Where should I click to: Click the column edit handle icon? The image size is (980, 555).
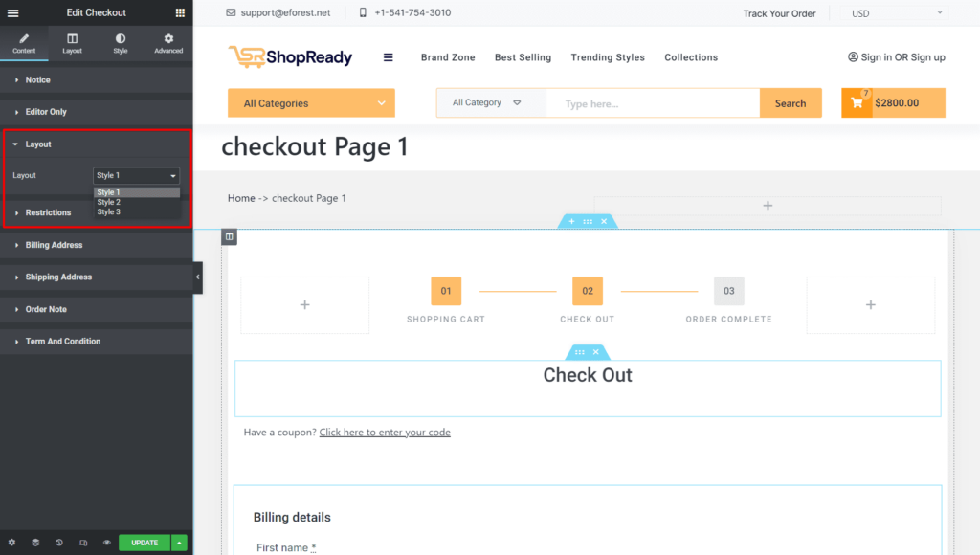pyautogui.click(x=230, y=237)
